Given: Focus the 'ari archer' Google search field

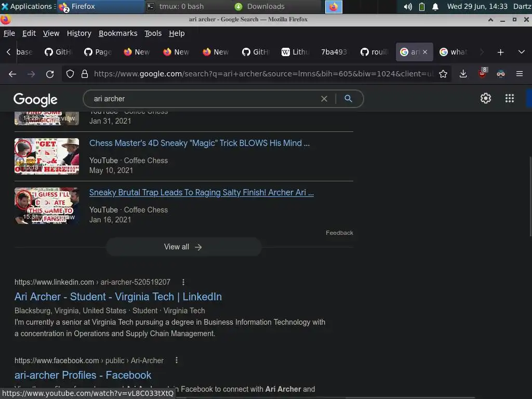Looking at the screenshot, I should [x=204, y=99].
